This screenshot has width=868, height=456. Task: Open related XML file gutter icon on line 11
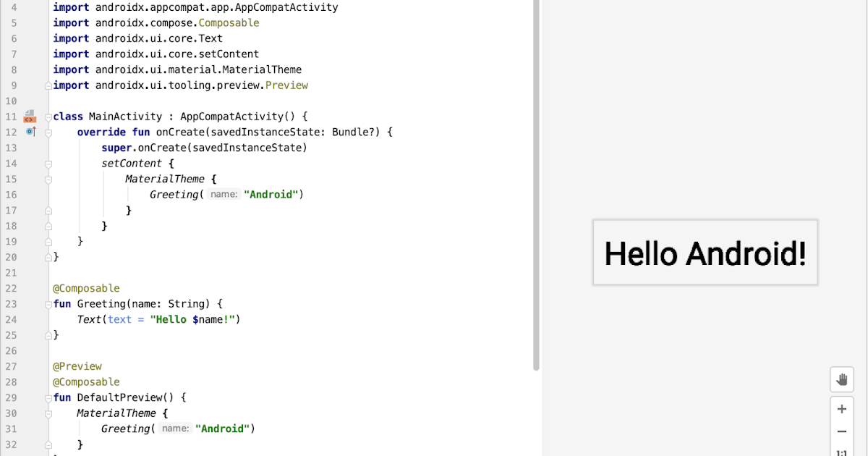(30, 117)
